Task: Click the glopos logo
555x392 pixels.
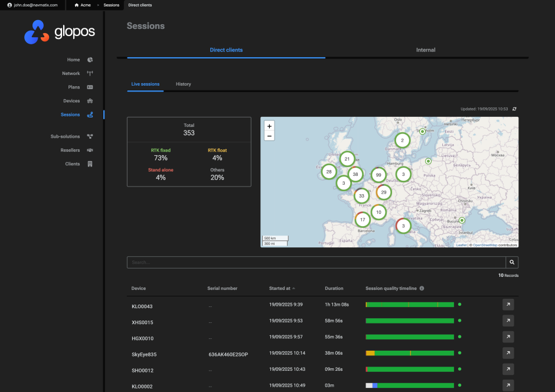Action: tap(60, 32)
